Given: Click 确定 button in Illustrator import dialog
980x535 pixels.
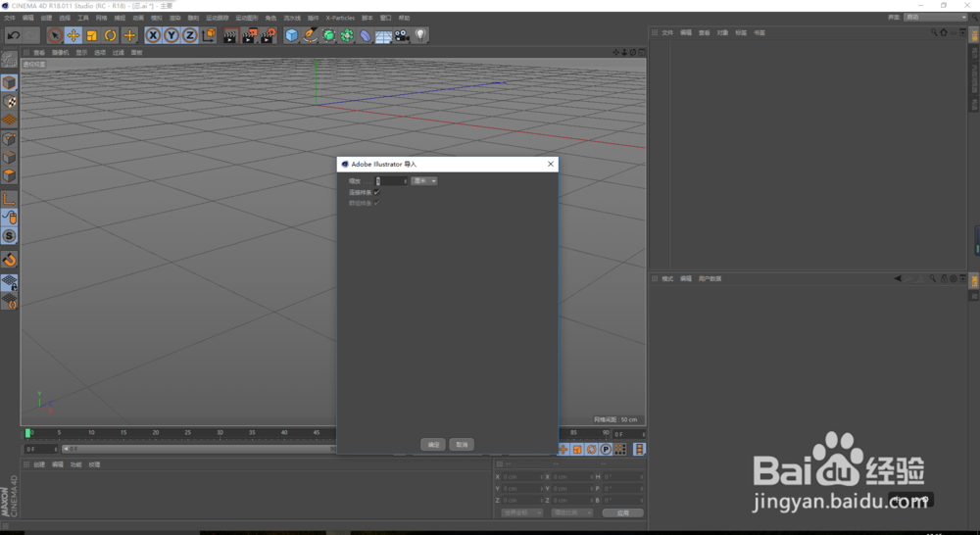Looking at the screenshot, I should click(433, 445).
